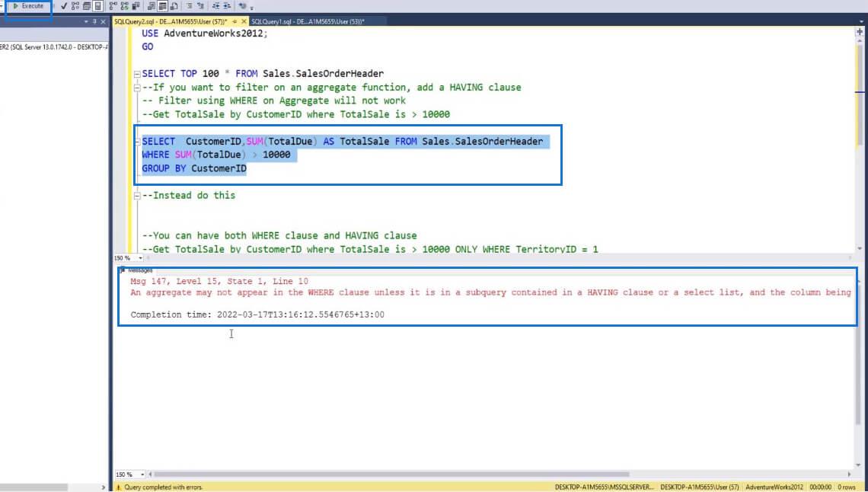Click the 'You can have both WHERE clause' comment
868x492 pixels.
tap(279, 235)
